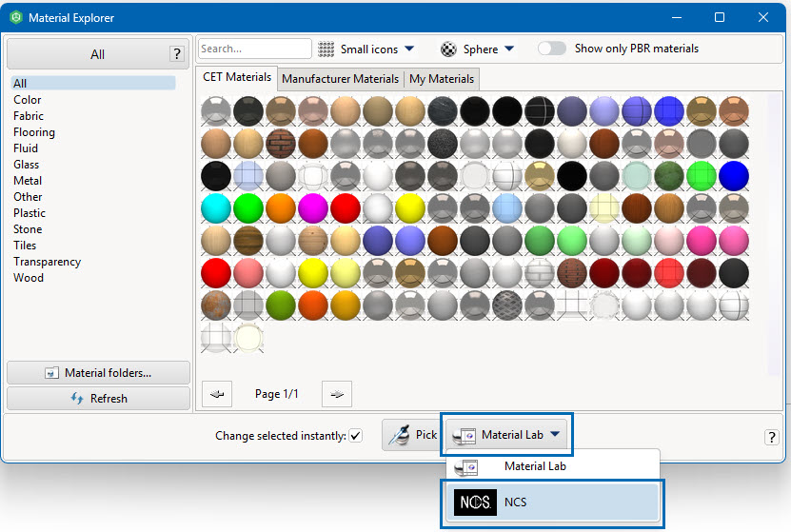Select the dark wood plank material sphere
The height and width of the screenshot is (532, 791).
click(x=248, y=241)
